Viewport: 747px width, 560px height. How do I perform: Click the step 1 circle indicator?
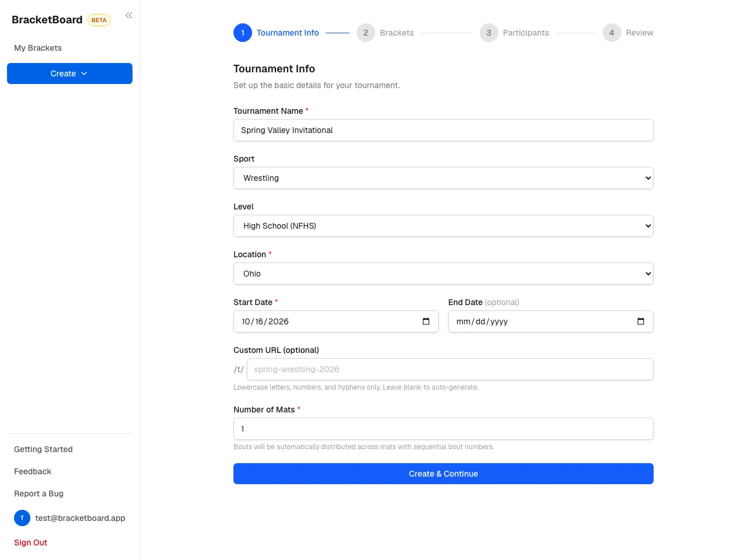click(x=243, y=33)
